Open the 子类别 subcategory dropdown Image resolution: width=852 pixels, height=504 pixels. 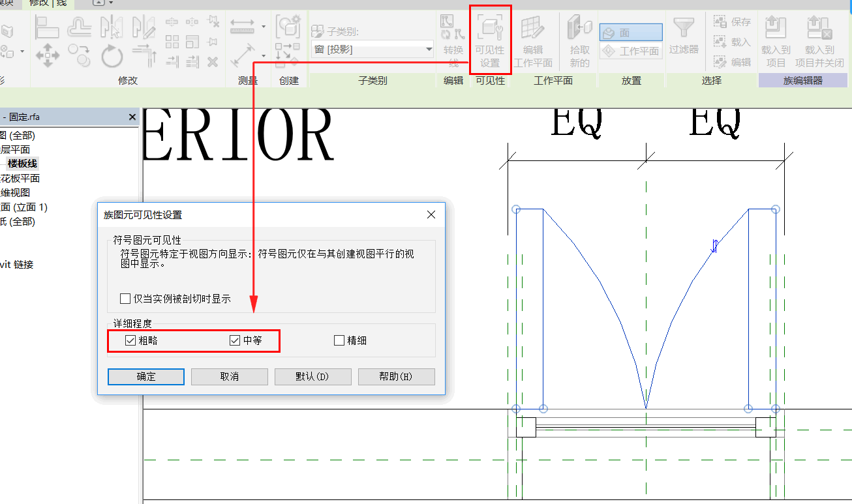pyautogui.click(x=372, y=49)
